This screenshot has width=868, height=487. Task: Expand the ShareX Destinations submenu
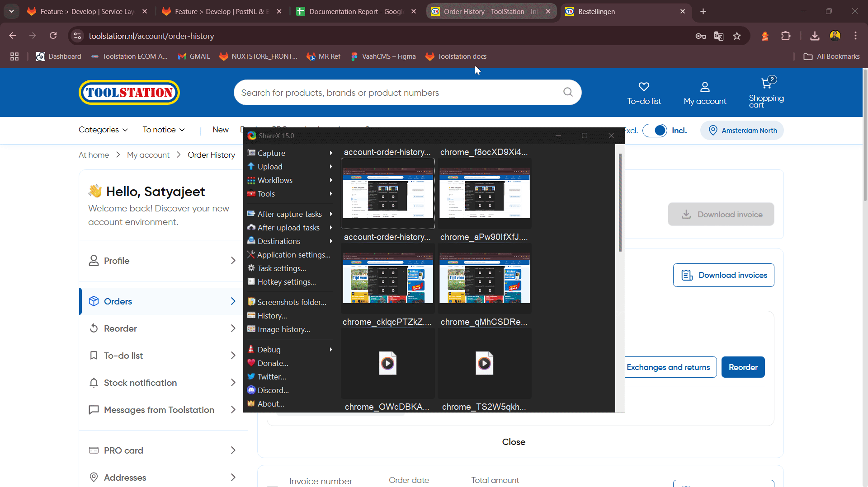click(x=278, y=241)
